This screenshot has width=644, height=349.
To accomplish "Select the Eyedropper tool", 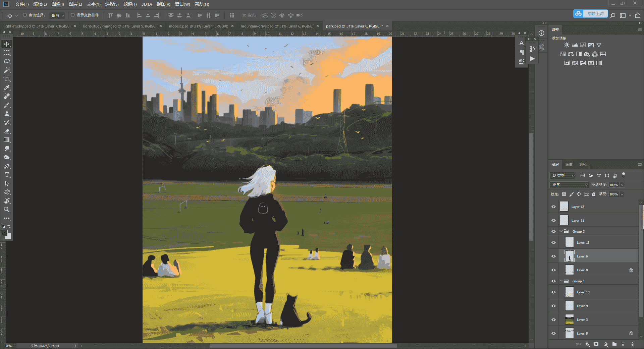I will point(7,88).
